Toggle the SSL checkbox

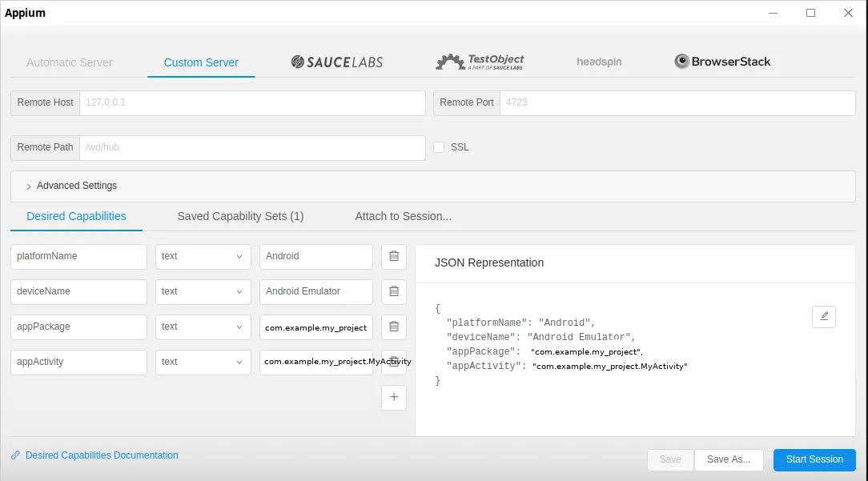(x=439, y=147)
